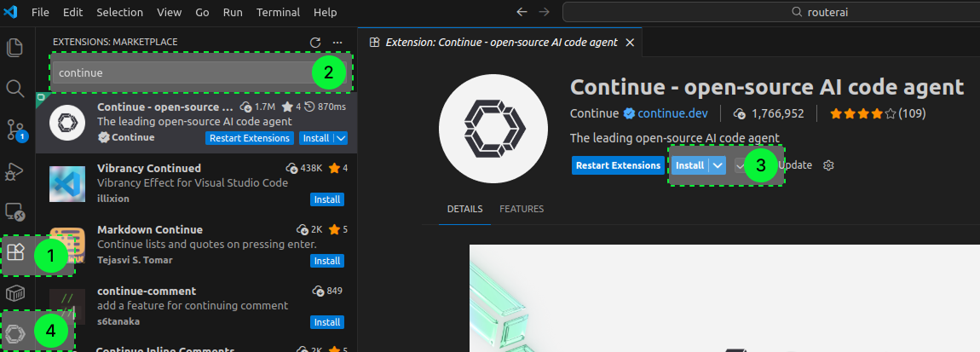Open the continue.dev publisher link
The image size is (980, 352).
coord(672,114)
